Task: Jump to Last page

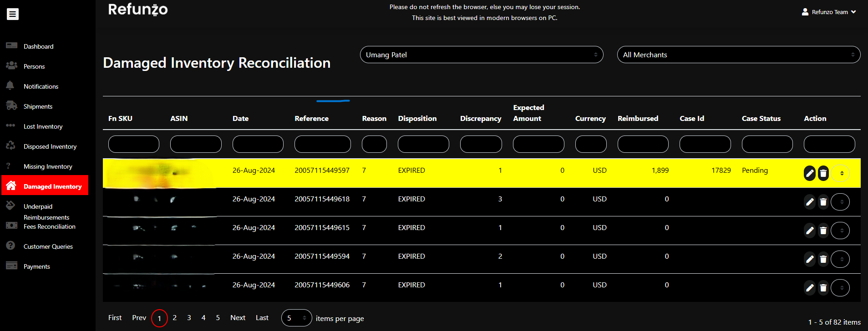Action: [x=262, y=318]
